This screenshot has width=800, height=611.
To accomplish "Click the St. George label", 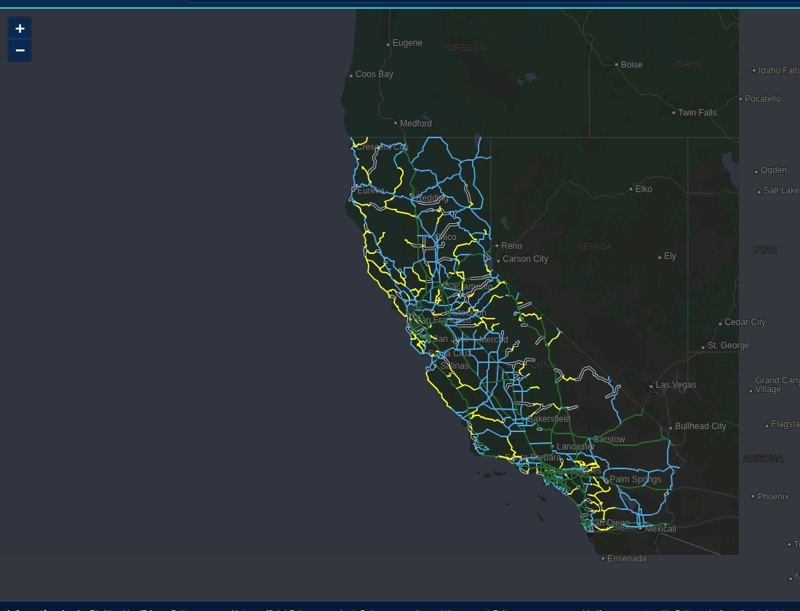I will coord(728,346).
